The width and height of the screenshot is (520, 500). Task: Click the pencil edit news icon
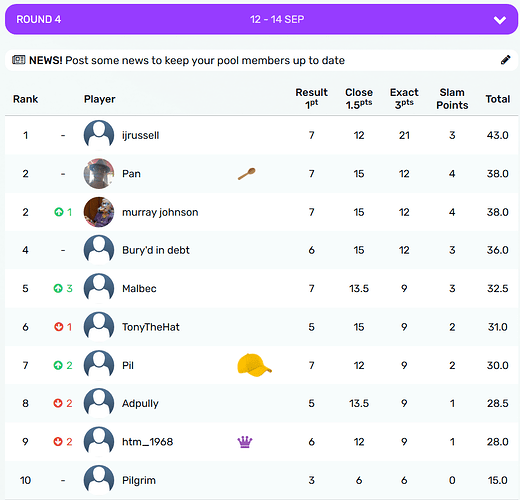click(x=505, y=60)
